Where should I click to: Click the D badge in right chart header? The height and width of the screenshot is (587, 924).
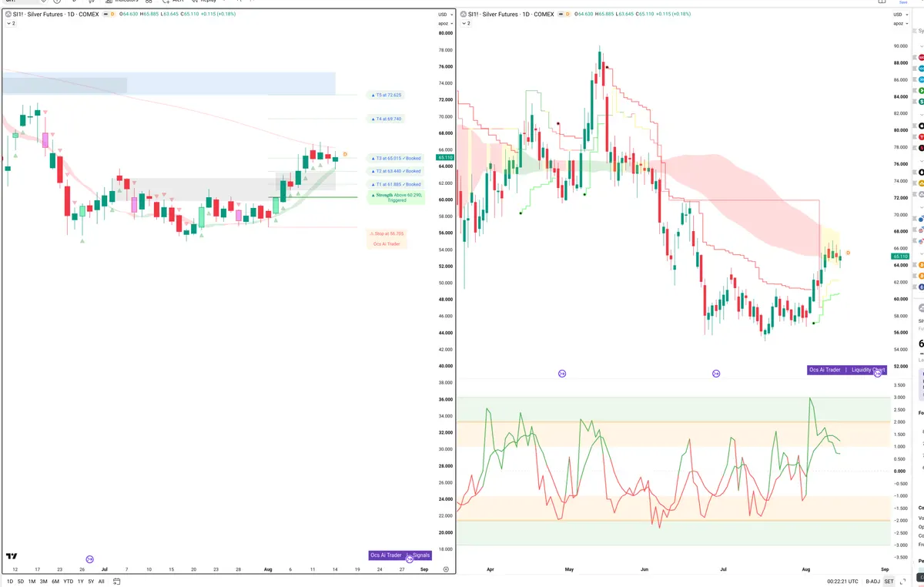pyautogui.click(x=567, y=14)
